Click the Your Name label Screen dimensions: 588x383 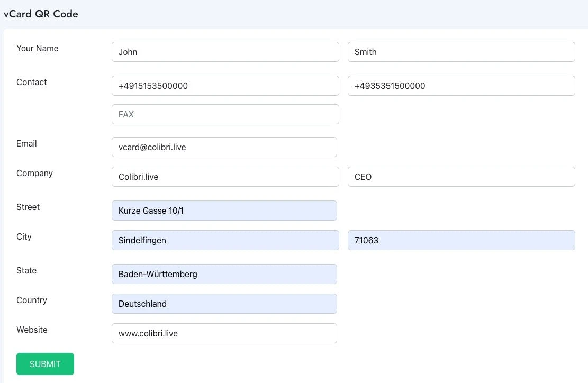37,48
